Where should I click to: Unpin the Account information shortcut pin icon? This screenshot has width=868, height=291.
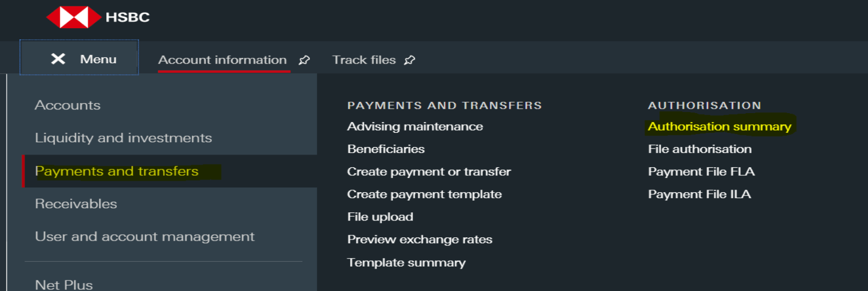304,60
